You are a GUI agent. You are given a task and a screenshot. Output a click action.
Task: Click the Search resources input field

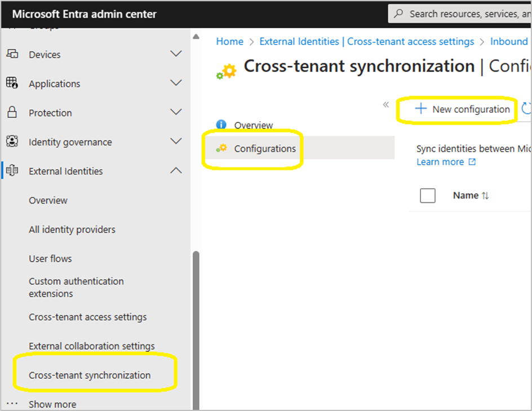(x=468, y=14)
